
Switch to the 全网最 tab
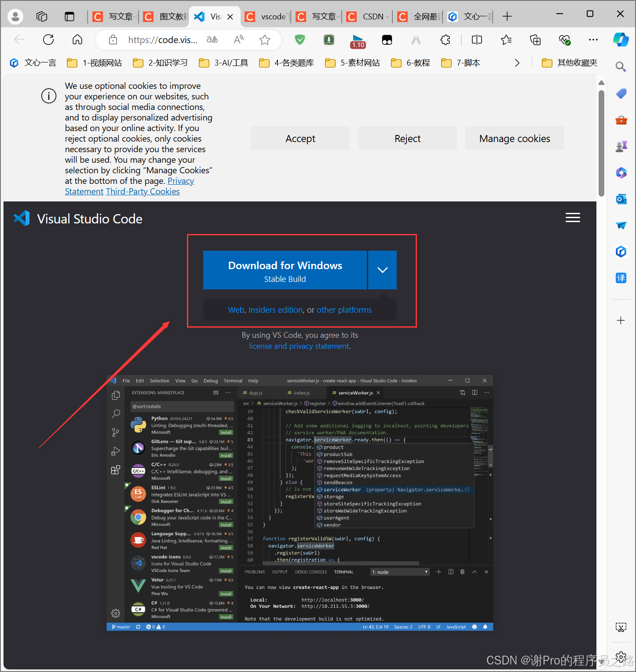tap(419, 17)
